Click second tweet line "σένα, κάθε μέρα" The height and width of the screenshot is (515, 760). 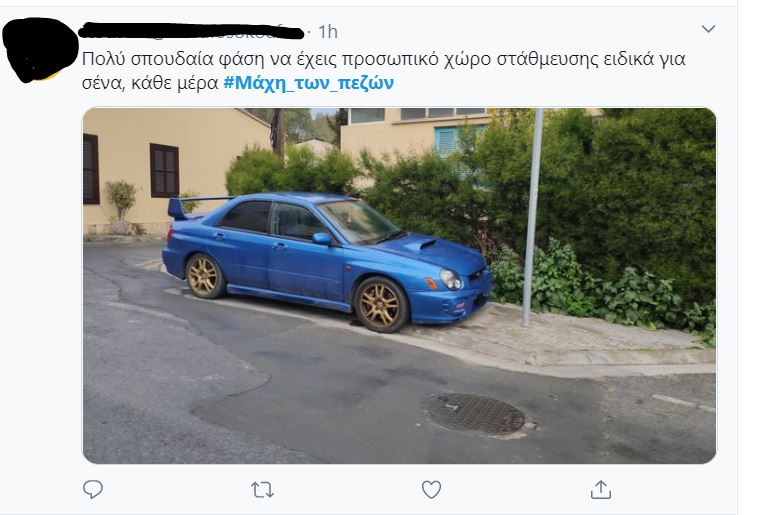click(150, 83)
